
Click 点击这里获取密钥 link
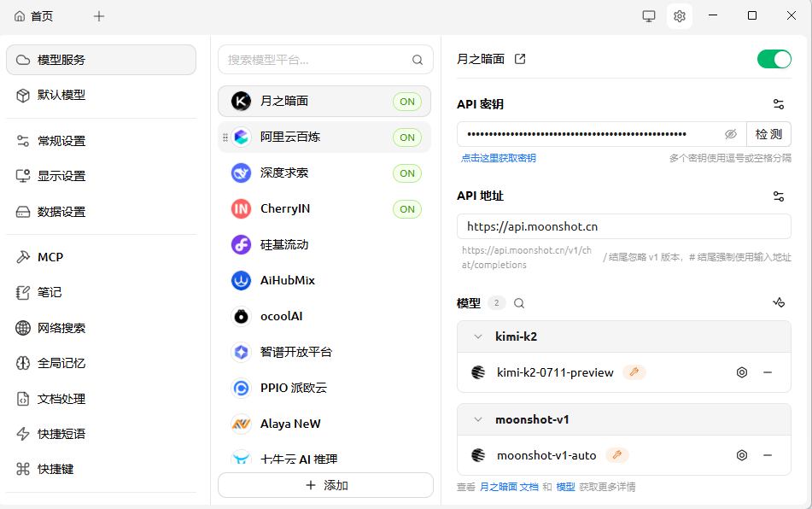click(498, 158)
